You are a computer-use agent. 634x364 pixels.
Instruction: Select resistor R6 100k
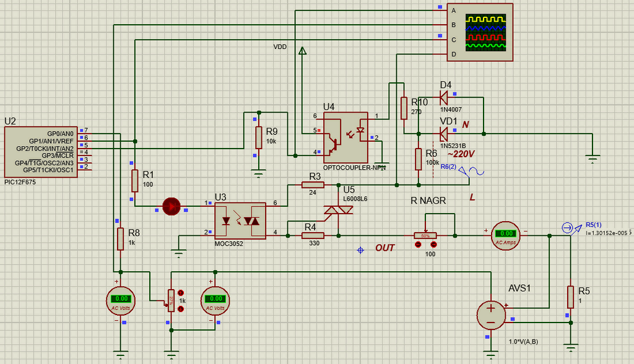pyautogui.click(x=419, y=159)
